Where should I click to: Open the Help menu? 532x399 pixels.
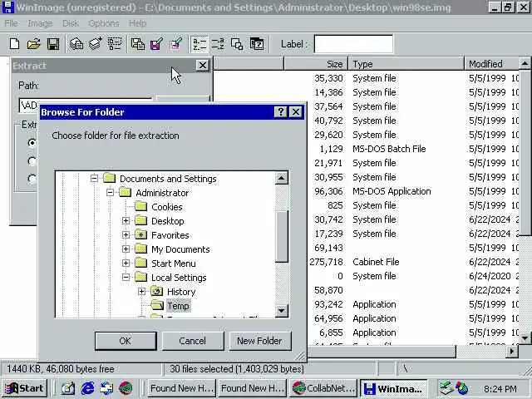click(137, 23)
